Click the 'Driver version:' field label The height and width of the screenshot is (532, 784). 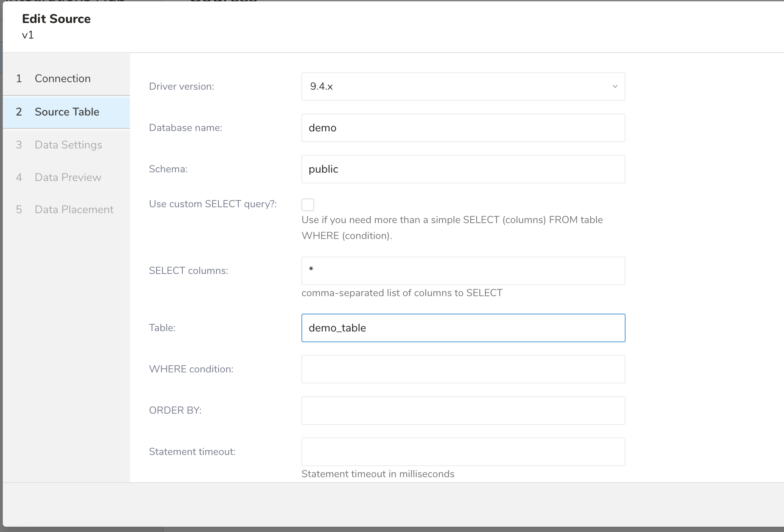coord(182,87)
